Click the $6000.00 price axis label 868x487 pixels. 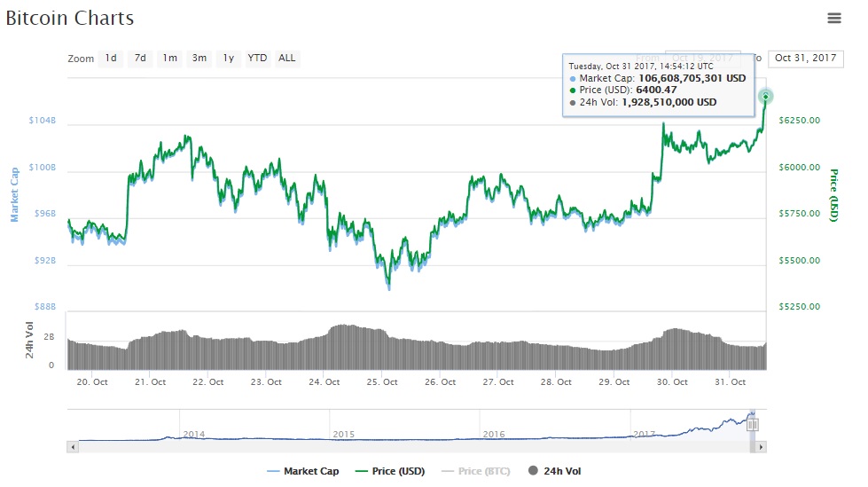[x=800, y=168]
